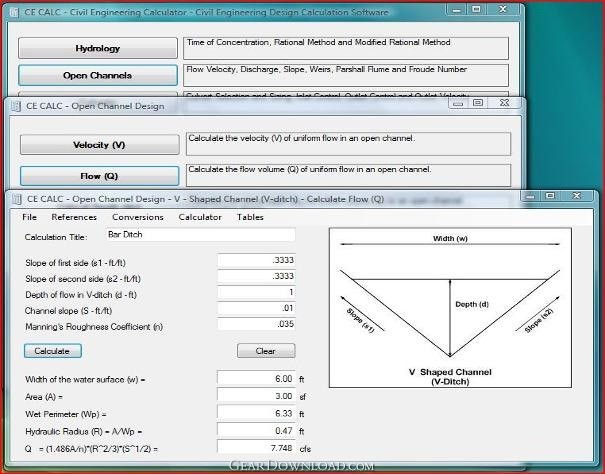Click Depth of flow in V-ditch field
605x474 pixels.
point(256,292)
